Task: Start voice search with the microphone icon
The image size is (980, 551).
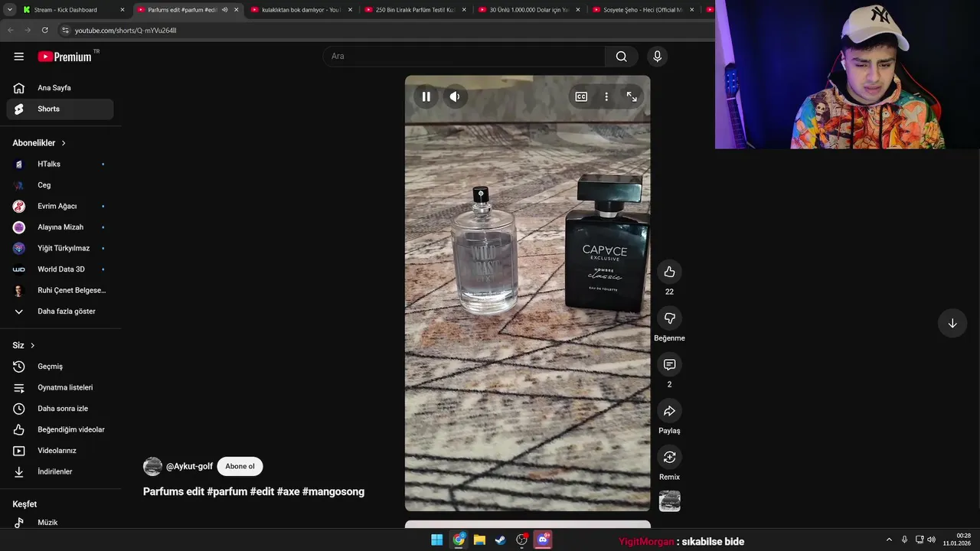Action: coord(657,57)
